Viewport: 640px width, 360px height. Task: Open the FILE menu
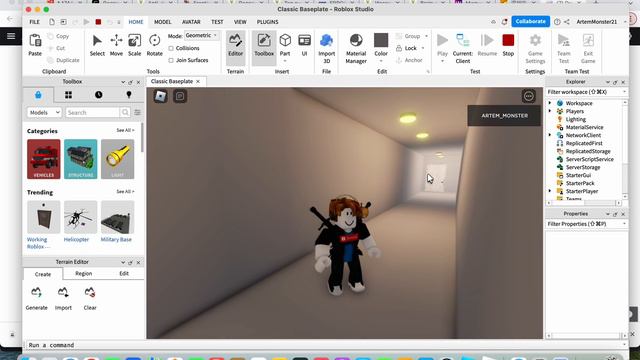tap(35, 22)
